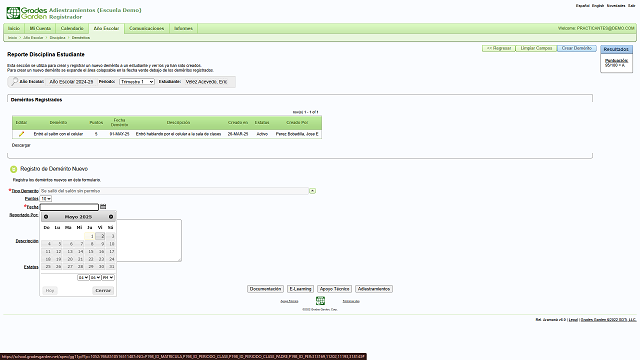
Task: Click the Estatus column header
Action: [x=262, y=122]
